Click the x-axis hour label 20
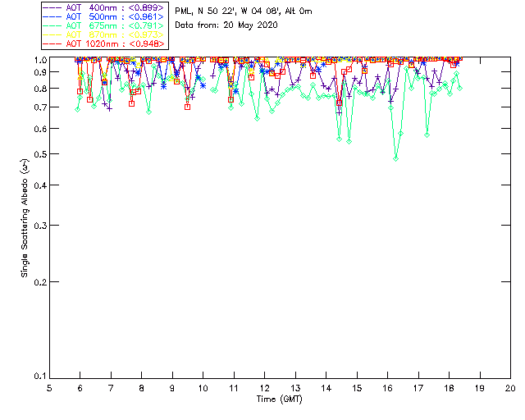525x420 pixels. pos(510,388)
